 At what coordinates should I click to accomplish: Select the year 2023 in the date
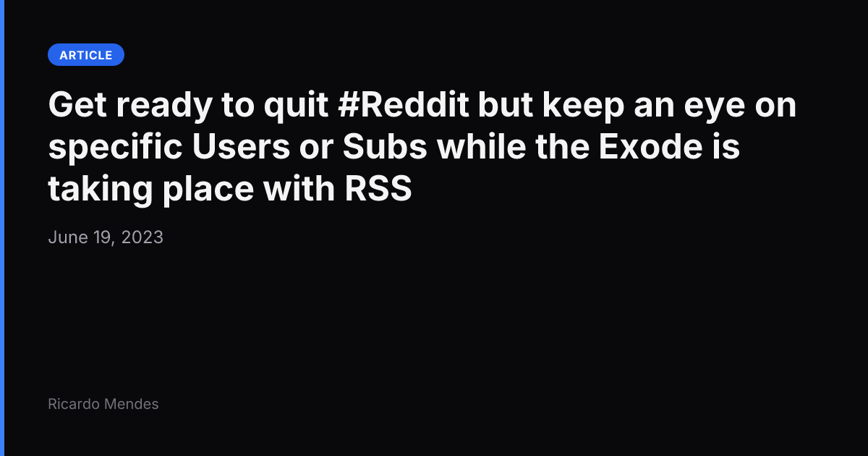click(142, 237)
